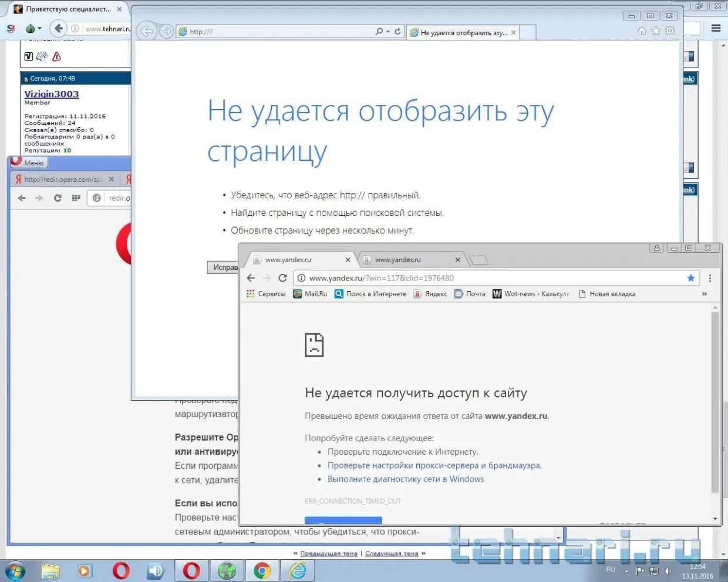Open Windows Explorer folder on the taskbar
This screenshot has height=582, width=728.
point(50,571)
